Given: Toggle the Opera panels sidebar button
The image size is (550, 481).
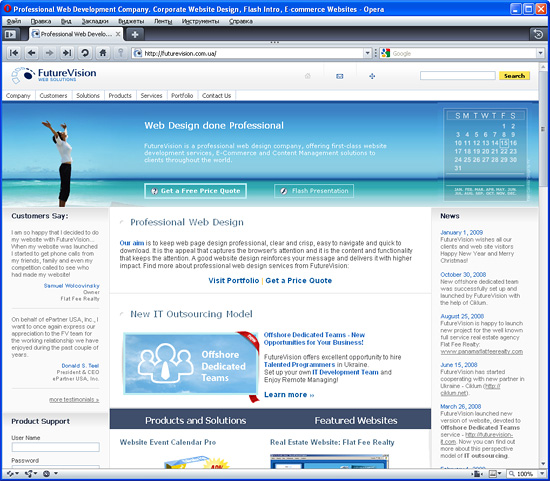Looking at the screenshot, I should pos(10,34).
